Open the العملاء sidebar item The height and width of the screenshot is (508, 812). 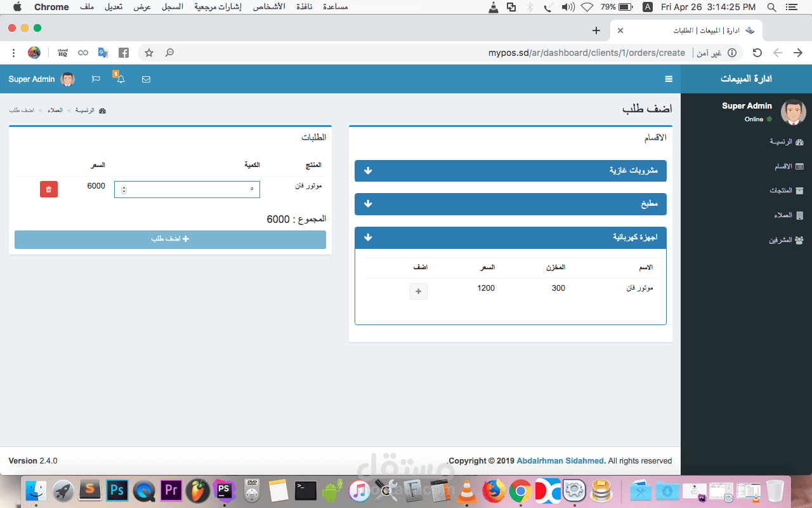[x=789, y=215]
